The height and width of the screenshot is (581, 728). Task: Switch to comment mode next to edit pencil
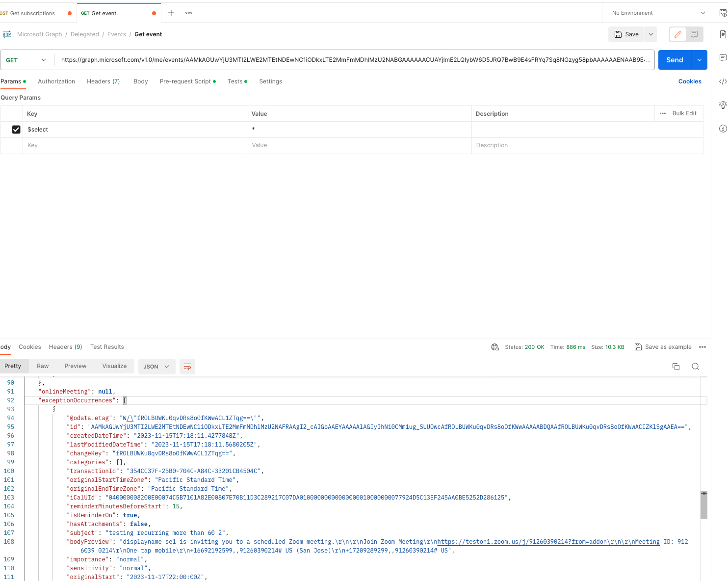click(694, 34)
